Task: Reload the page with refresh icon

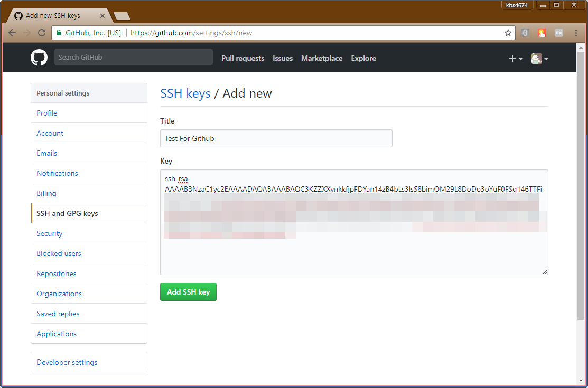Action: point(42,33)
